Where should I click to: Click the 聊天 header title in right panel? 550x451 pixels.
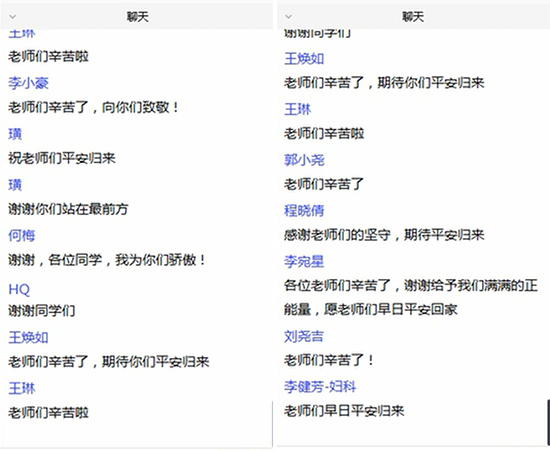click(413, 16)
